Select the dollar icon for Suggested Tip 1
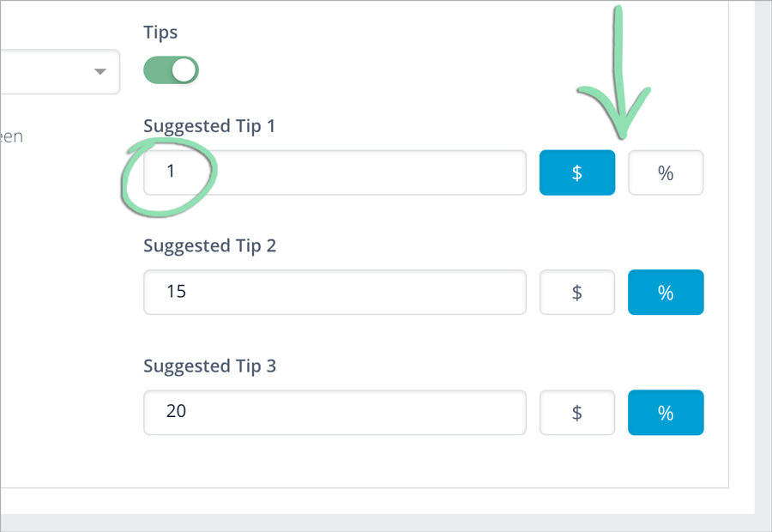 tap(576, 172)
